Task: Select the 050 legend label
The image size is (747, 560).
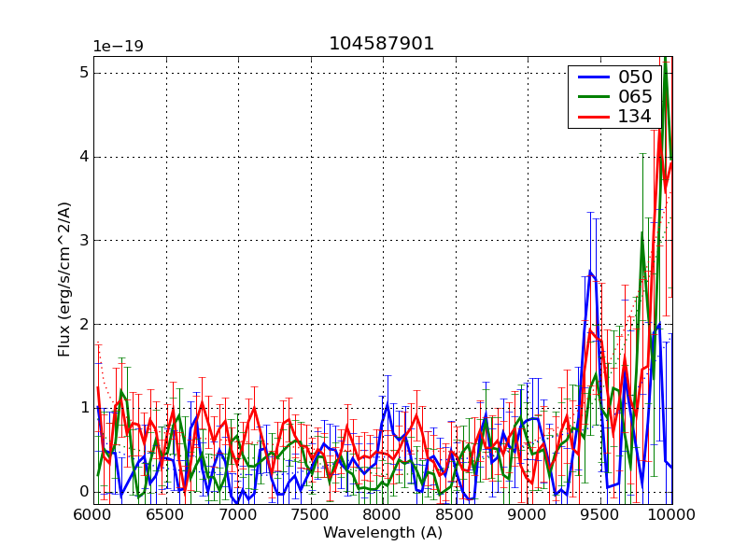Action: click(x=634, y=76)
